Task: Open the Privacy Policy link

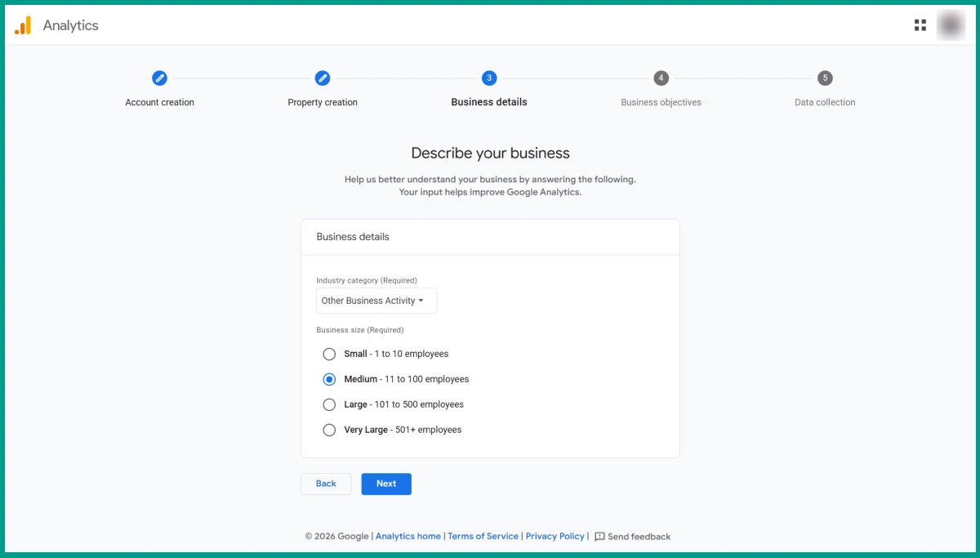Action: [x=555, y=537]
